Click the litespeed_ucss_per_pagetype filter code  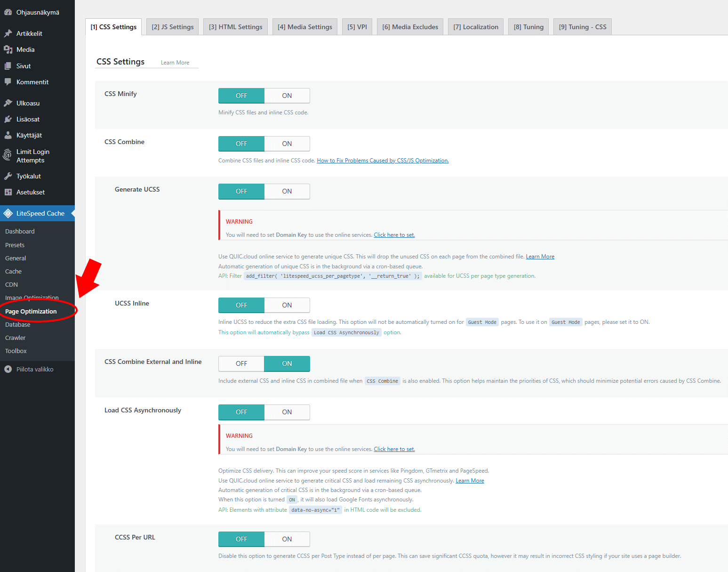click(x=333, y=276)
